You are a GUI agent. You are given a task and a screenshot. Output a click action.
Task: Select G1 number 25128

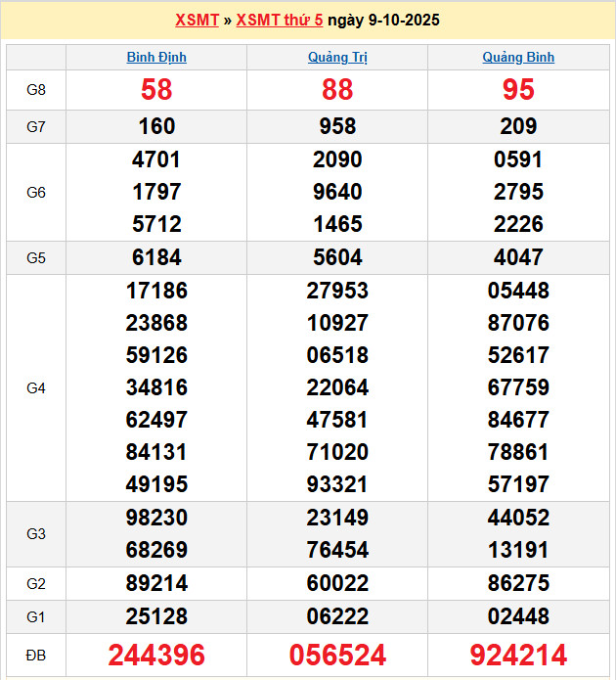tap(156, 617)
